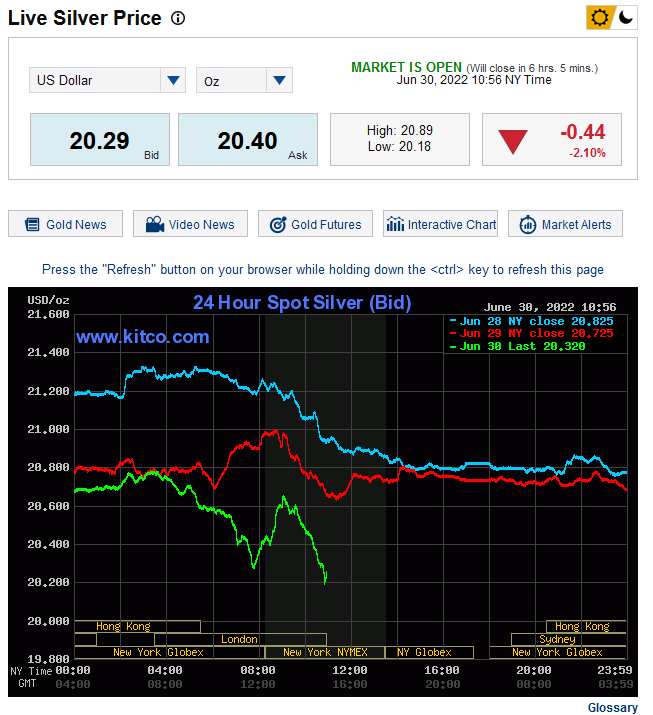Open the US Dollar currency dropdown
The width and height of the screenshot is (653, 715).
[107, 80]
